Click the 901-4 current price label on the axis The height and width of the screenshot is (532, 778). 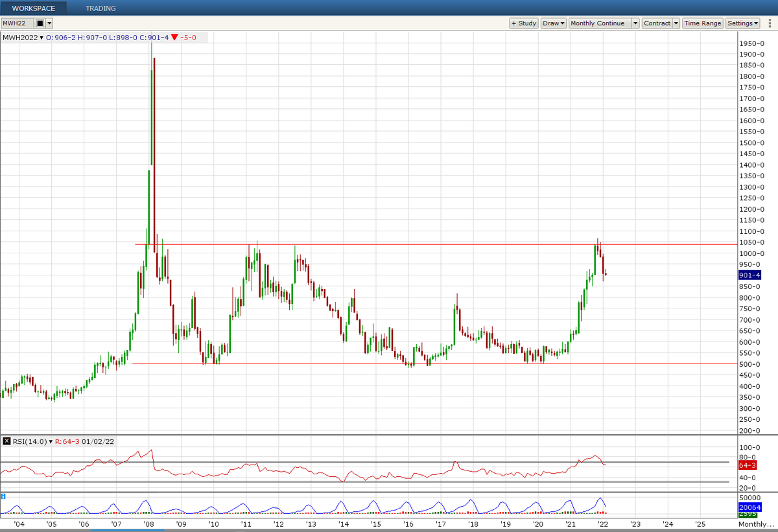[749, 275]
